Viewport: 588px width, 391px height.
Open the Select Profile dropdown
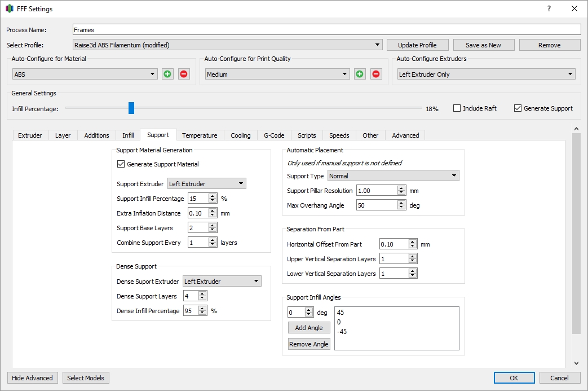(x=226, y=44)
